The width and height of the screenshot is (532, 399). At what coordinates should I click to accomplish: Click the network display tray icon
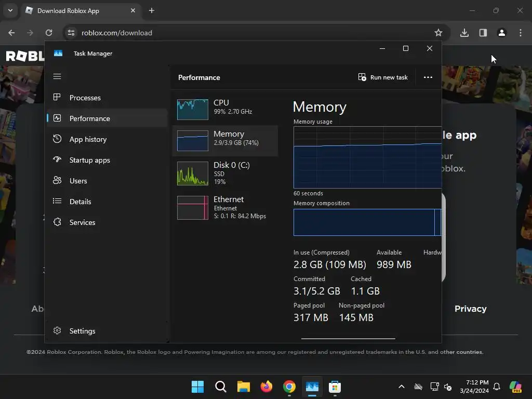point(434,387)
